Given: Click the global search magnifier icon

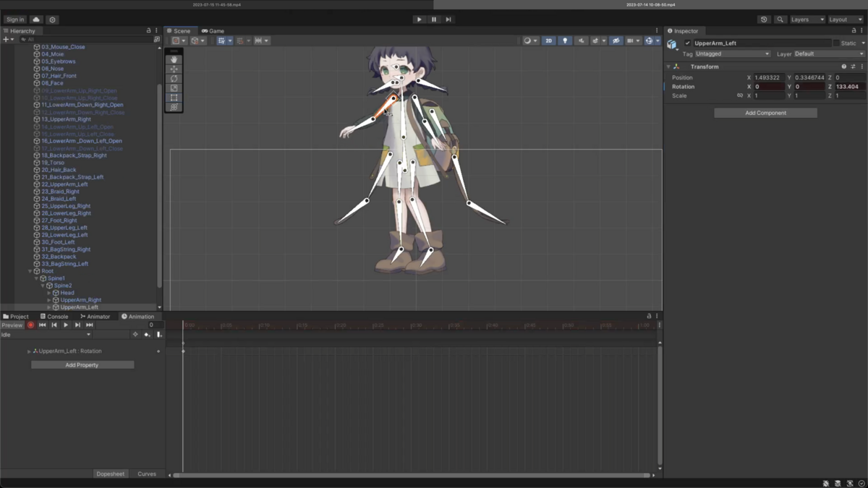Looking at the screenshot, I should [780, 20].
